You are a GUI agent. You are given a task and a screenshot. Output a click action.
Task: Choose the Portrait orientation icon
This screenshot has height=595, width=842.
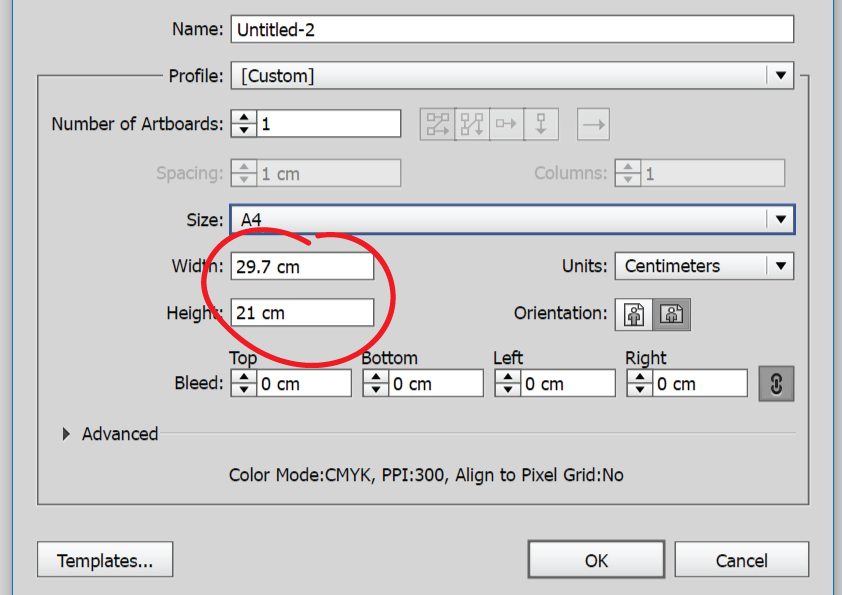pos(634,314)
